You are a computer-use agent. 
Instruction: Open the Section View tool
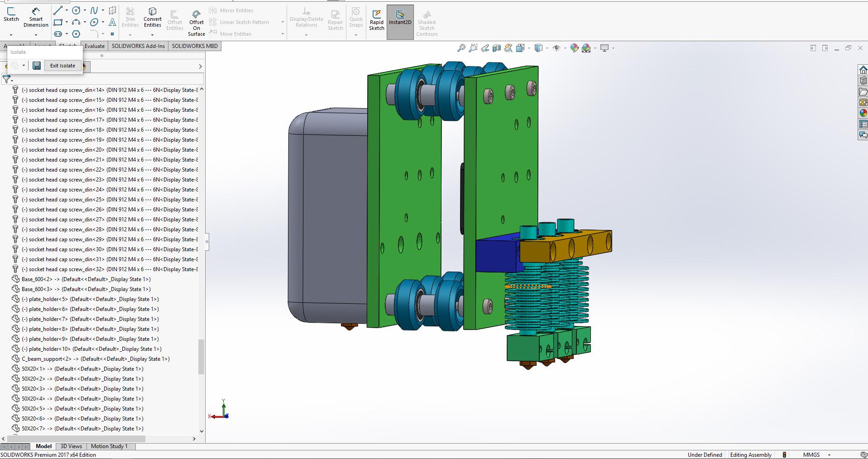tap(497, 48)
